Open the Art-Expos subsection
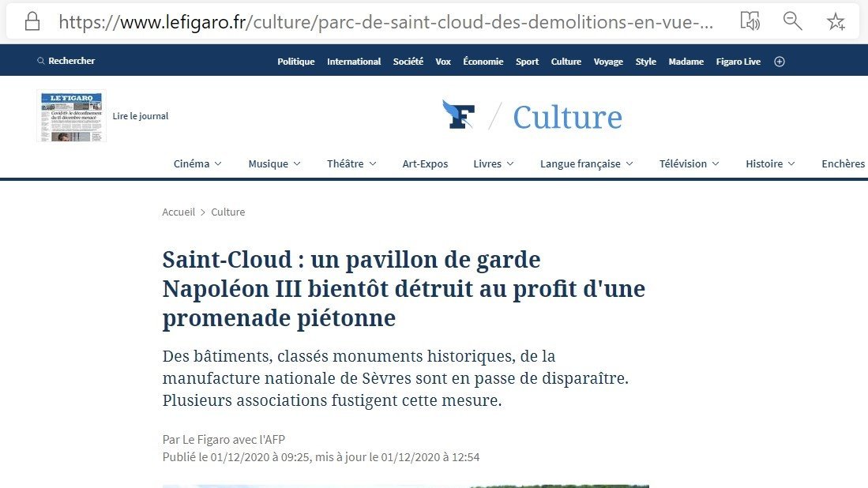Screen dimensions: 868x488 [x=425, y=163]
